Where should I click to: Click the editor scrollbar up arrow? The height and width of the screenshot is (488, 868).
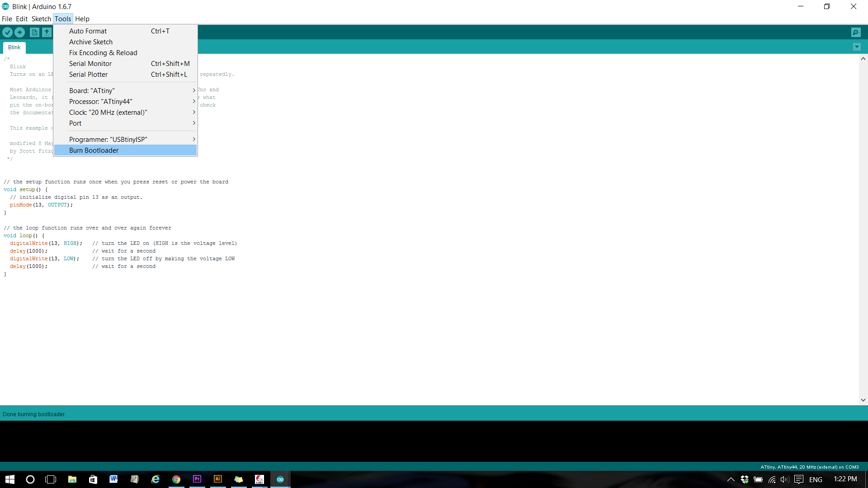point(863,59)
